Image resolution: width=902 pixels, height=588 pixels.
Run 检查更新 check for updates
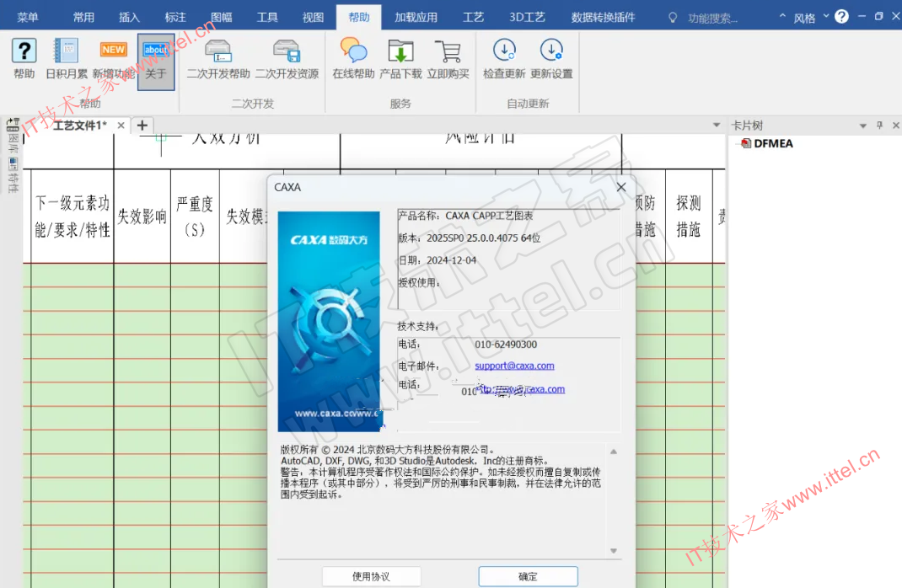click(x=504, y=58)
